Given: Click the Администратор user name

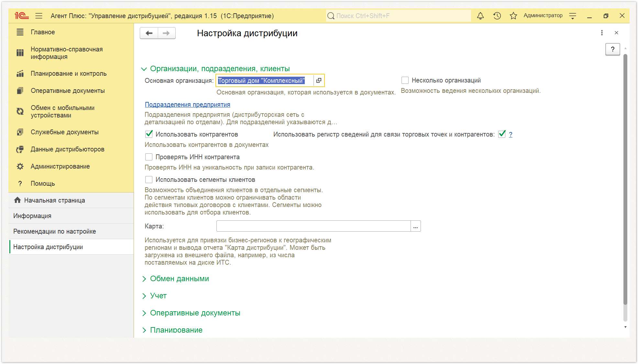Looking at the screenshot, I should tap(543, 16).
